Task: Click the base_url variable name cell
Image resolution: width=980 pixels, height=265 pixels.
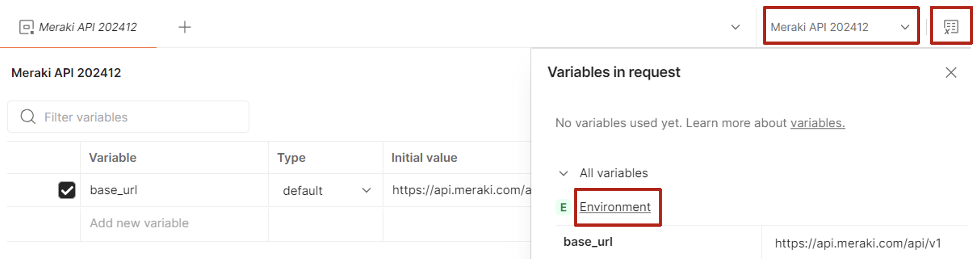Action: 114,190
